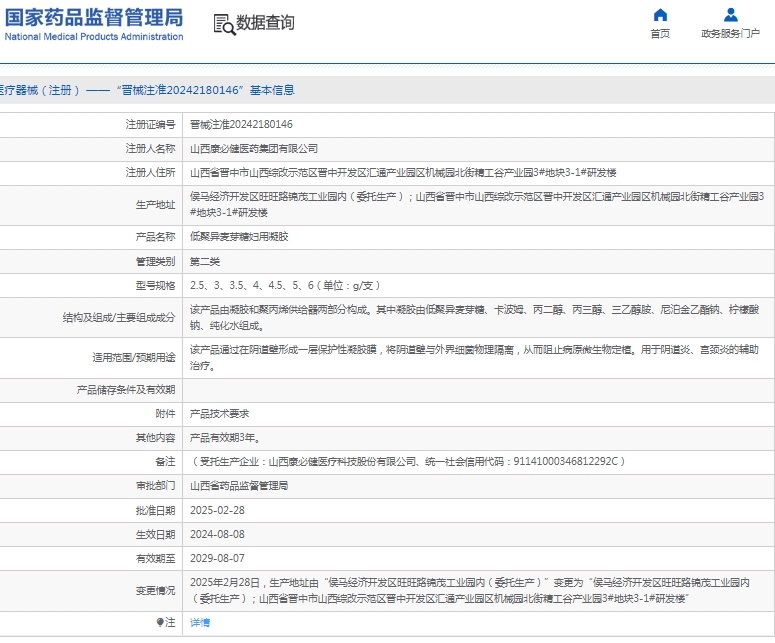Select approving department 山西省药品监督管理局
The image size is (775, 643).
pyautogui.click(x=239, y=486)
